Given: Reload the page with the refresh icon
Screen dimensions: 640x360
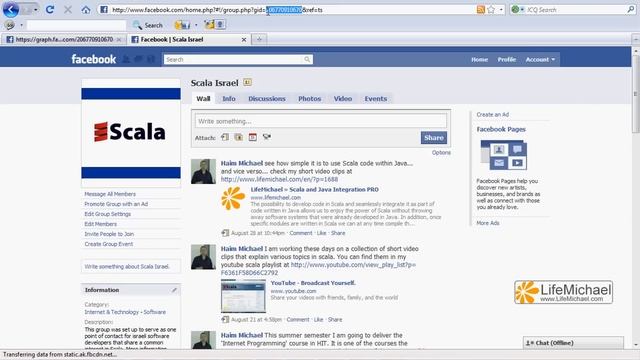Looking at the screenshot, I should point(50,9).
